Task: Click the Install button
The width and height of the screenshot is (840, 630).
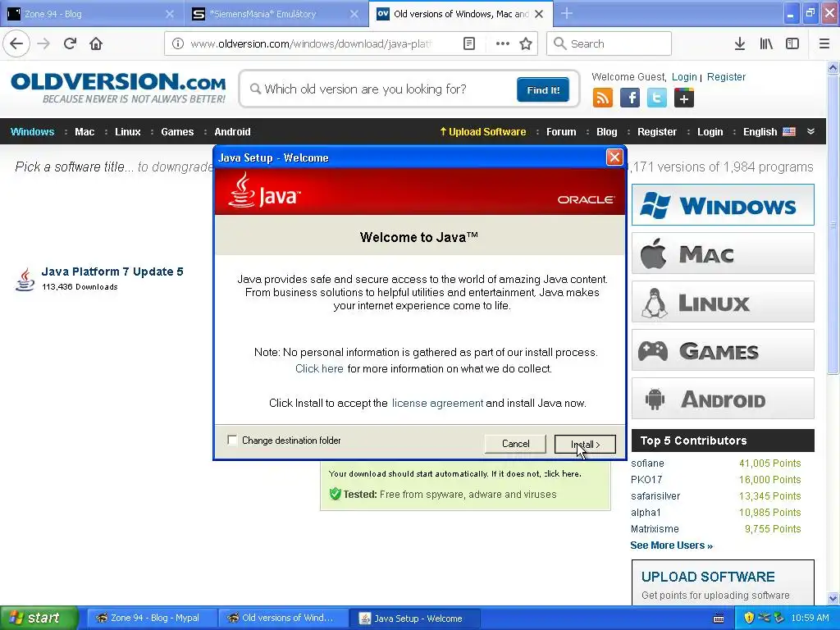Action: (585, 444)
